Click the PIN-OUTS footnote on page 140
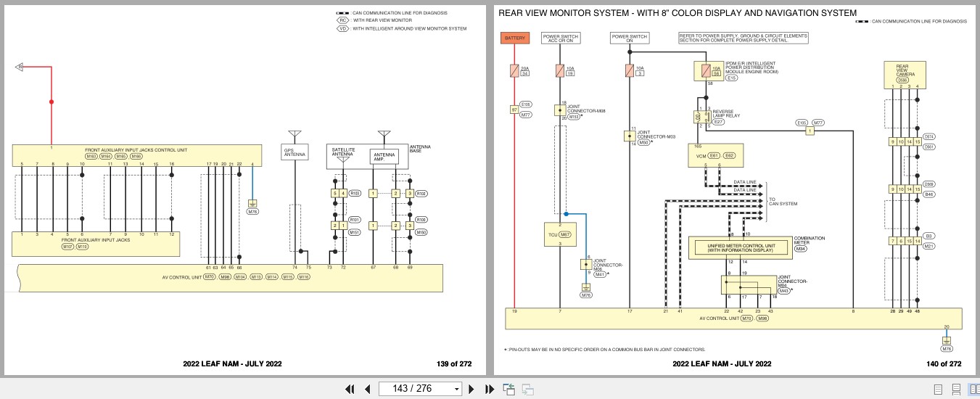This screenshot has width=980, height=399. click(606, 349)
